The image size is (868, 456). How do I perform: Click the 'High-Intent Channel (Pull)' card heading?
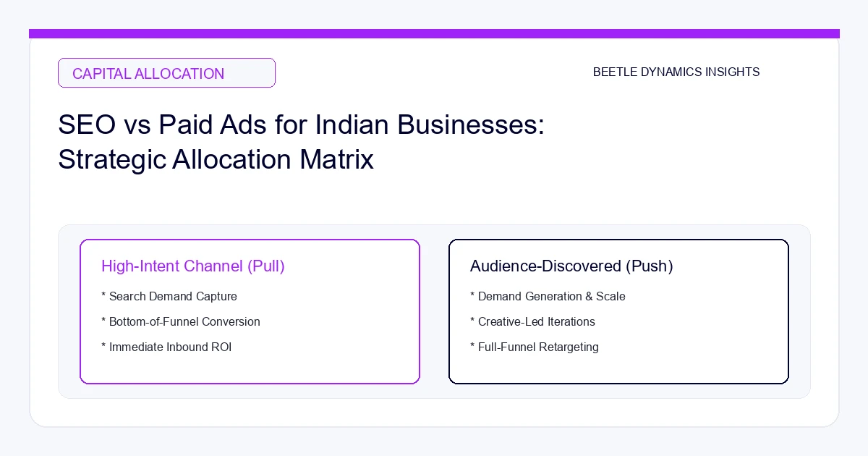193,266
